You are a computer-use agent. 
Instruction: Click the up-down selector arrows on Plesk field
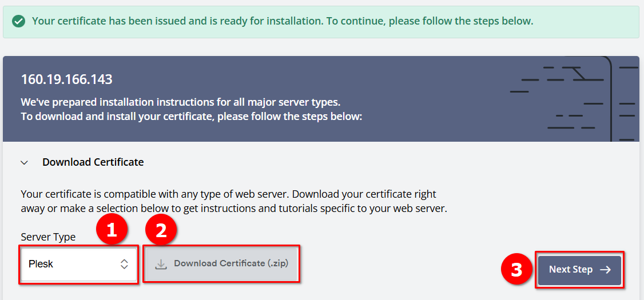[124, 265]
